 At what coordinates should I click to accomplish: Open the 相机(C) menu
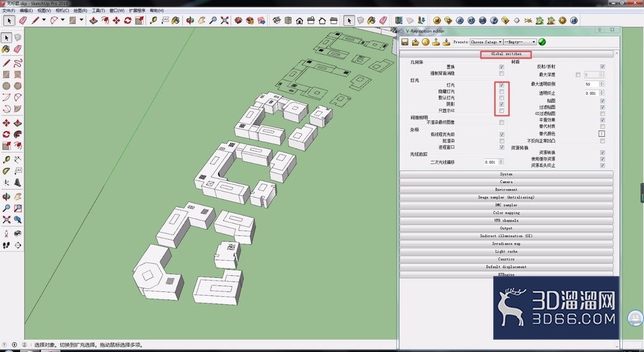pos(62,10)
